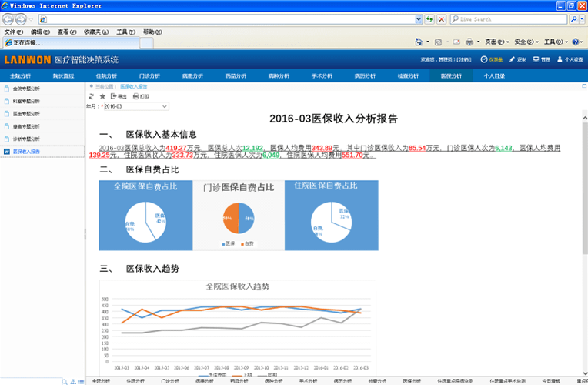Switch to 手术分析 in top navigation
The height and width of the screenshot is (385, 588).
(322, 75)
